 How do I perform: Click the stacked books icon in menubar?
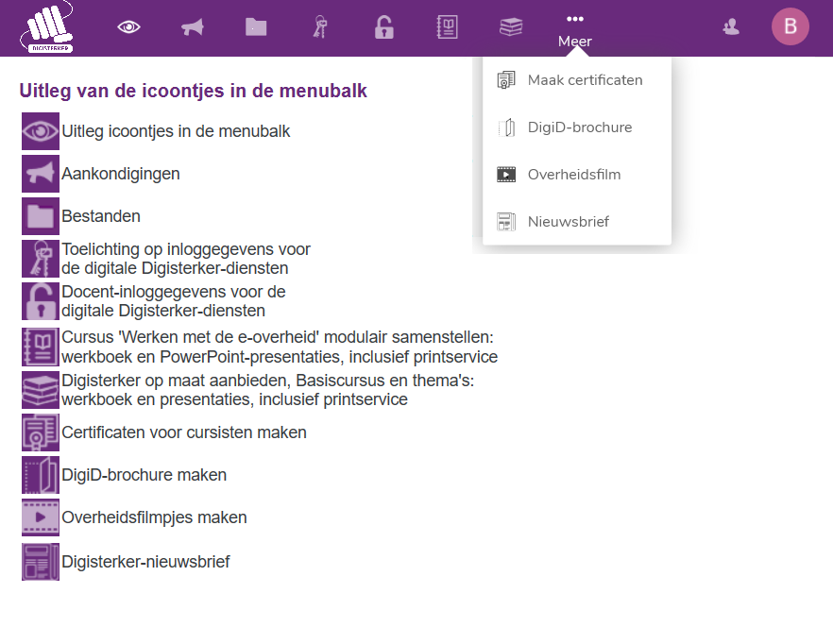pyautogui.click(x=511, y=27)
